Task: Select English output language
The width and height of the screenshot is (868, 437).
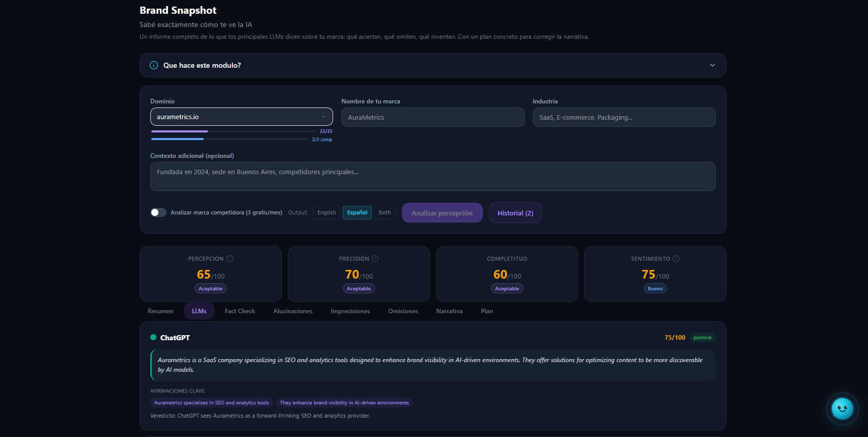Action: [x=327, y=212]
